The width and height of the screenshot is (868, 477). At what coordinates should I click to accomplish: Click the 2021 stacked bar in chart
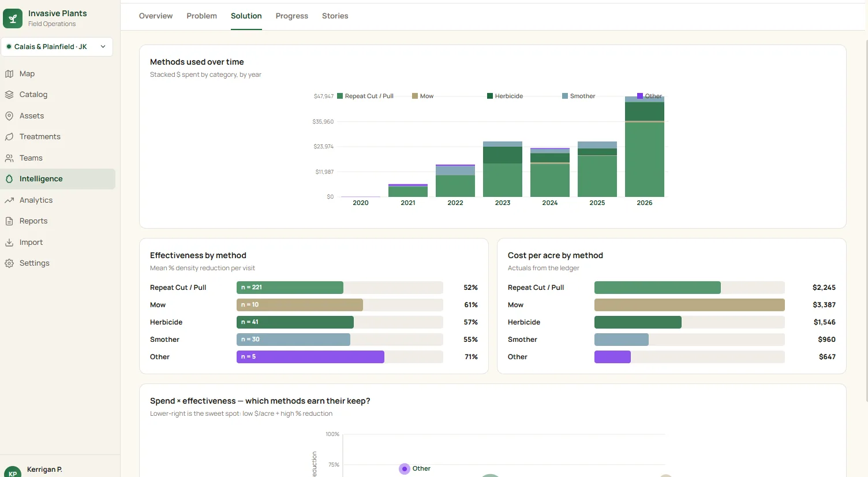(x=408, y=191)
